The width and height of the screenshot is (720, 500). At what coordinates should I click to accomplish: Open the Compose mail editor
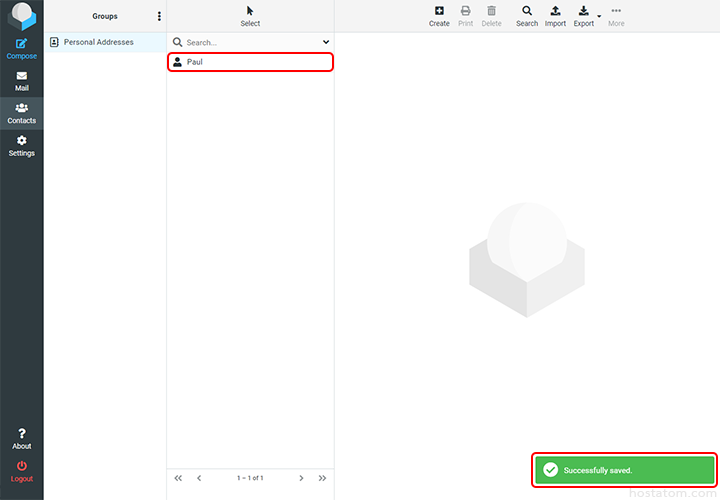[21, 48]
